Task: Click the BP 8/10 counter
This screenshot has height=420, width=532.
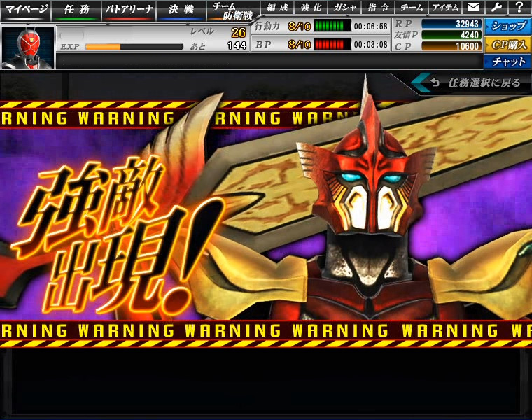Action: (300, 44)
